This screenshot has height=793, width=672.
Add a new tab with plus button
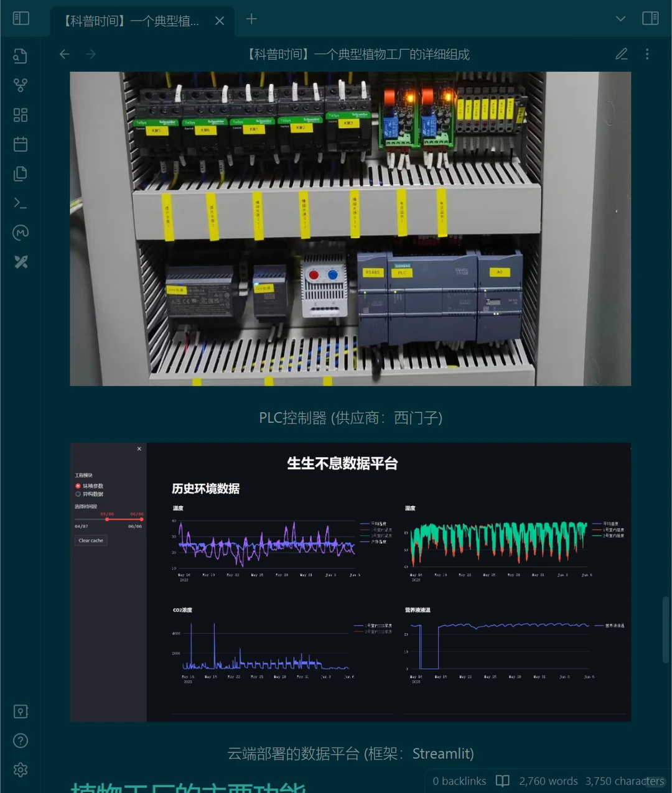251,19
